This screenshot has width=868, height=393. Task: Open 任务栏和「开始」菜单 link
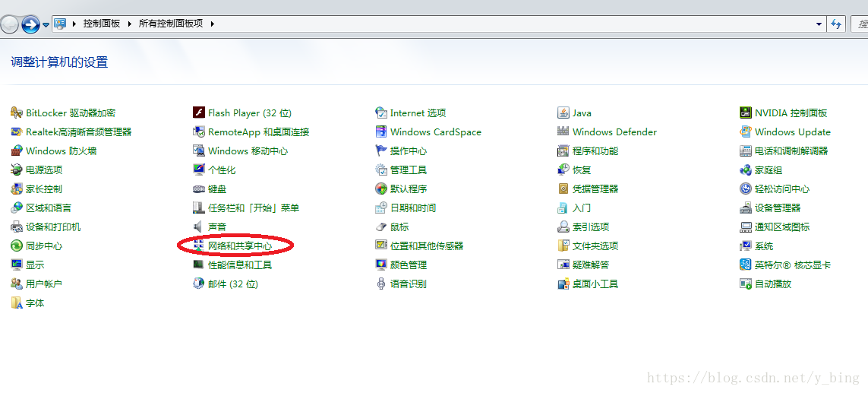(254, 208)
